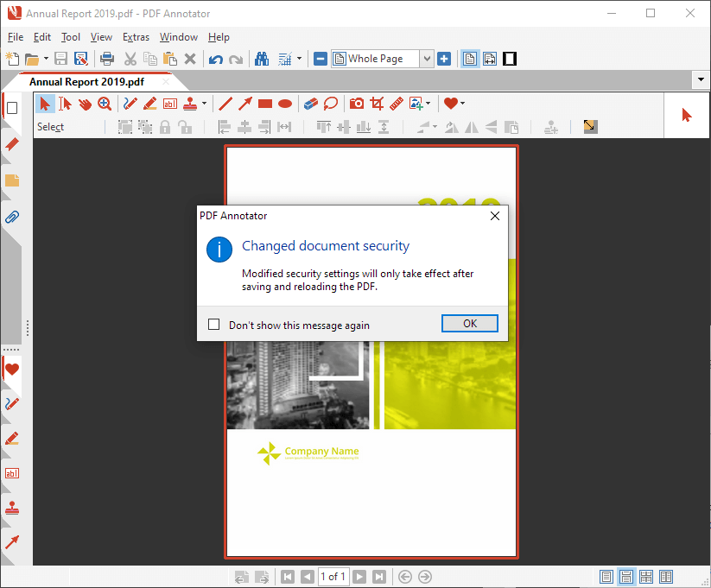
Task: Open the Bookmarks sidebar tab
Action: [12, 144]
